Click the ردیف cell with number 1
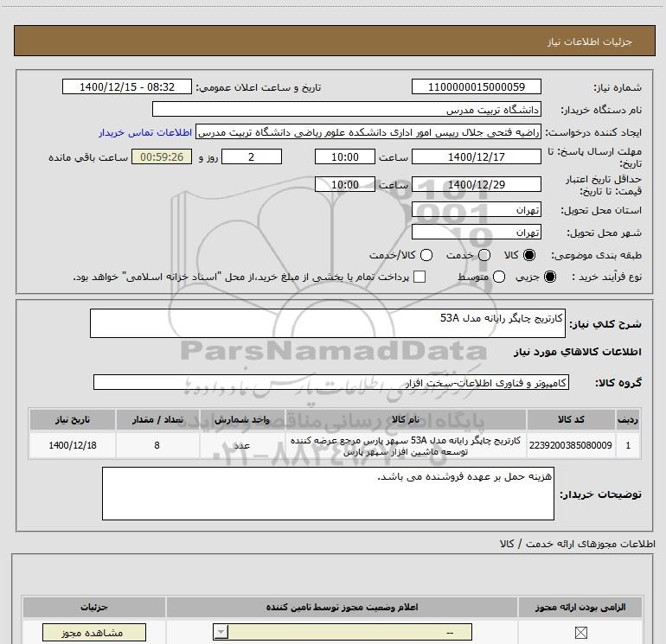 pos(628,445)
